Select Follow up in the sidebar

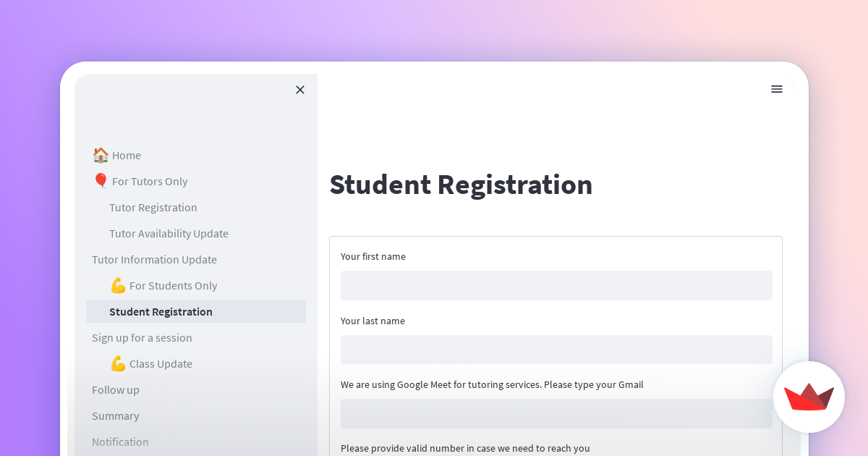[x=116, y=389]
